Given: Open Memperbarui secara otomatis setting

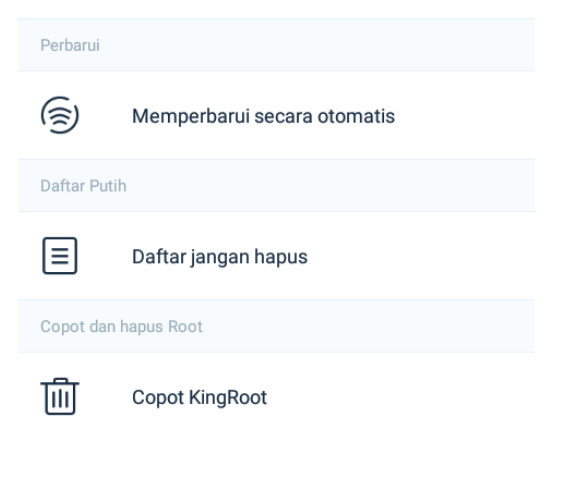Looking at the screenshot, I should pos(276,116).
